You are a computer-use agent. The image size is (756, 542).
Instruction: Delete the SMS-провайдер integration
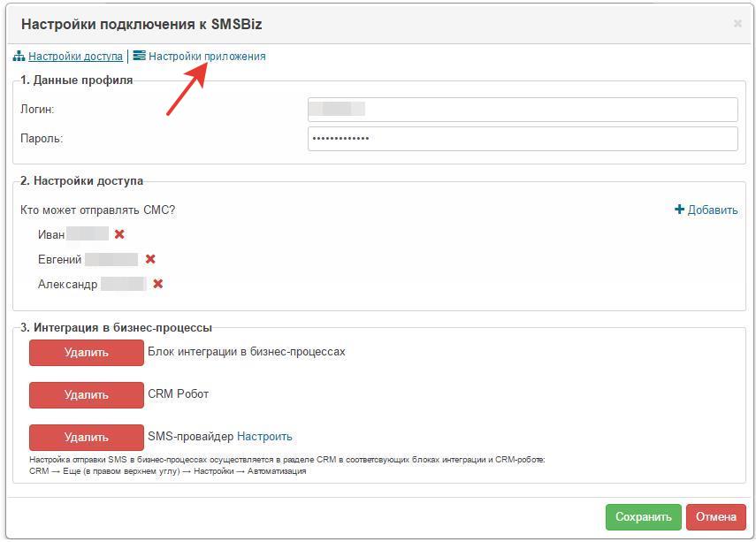(87, 438)
